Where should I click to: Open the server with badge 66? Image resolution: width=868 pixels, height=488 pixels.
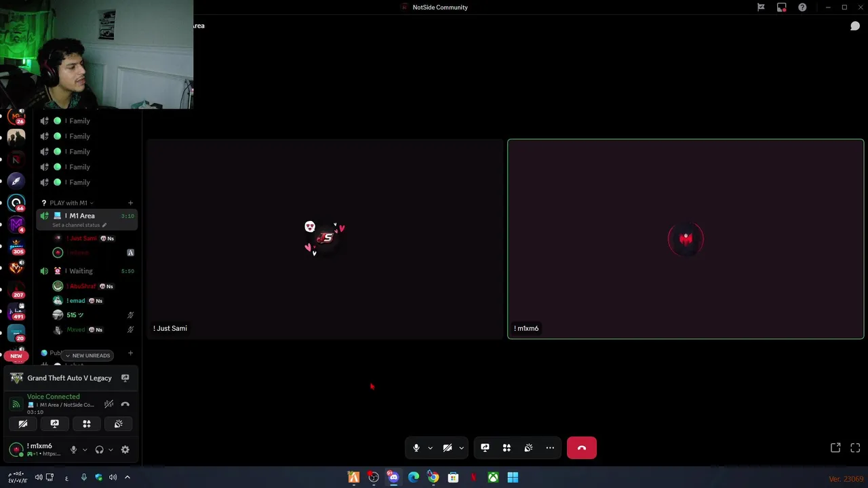pyautogui.click(x=16, y=203)
